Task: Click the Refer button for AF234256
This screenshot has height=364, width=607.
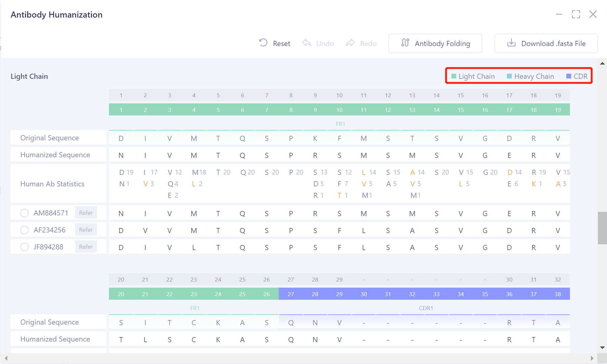Action: [86, 230]
